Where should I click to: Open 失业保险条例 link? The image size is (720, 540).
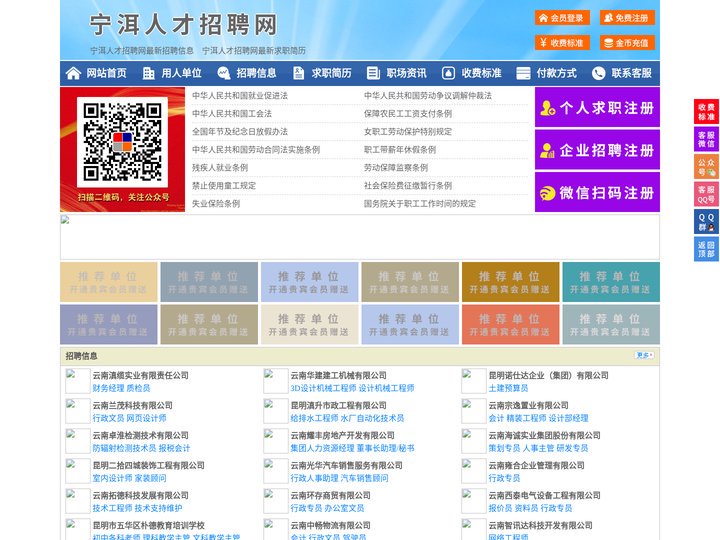coord(216,203)
